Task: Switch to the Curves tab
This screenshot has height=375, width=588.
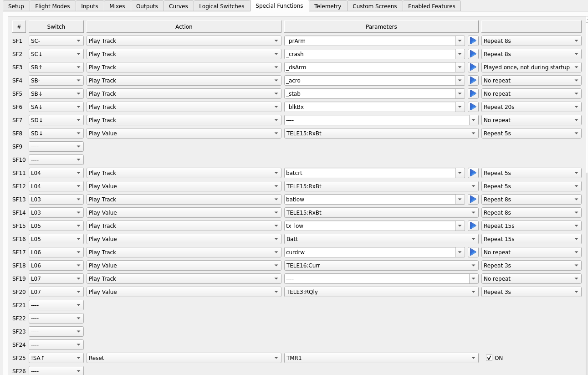Action: click(x=179, y=6)
